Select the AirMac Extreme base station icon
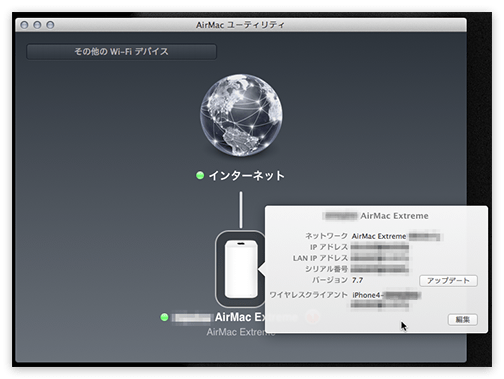 [241, 269]
